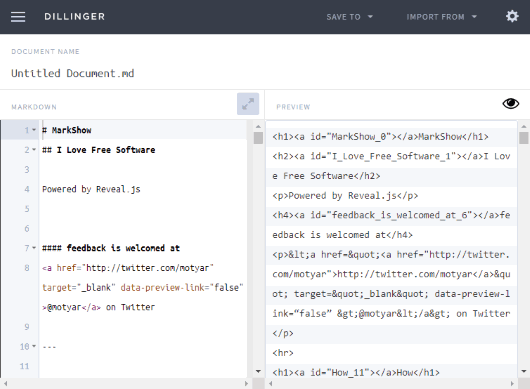The width and height of the screenshot is (530, 389).
Task: Click the How_11 h1 preview line
Action: 356,372
